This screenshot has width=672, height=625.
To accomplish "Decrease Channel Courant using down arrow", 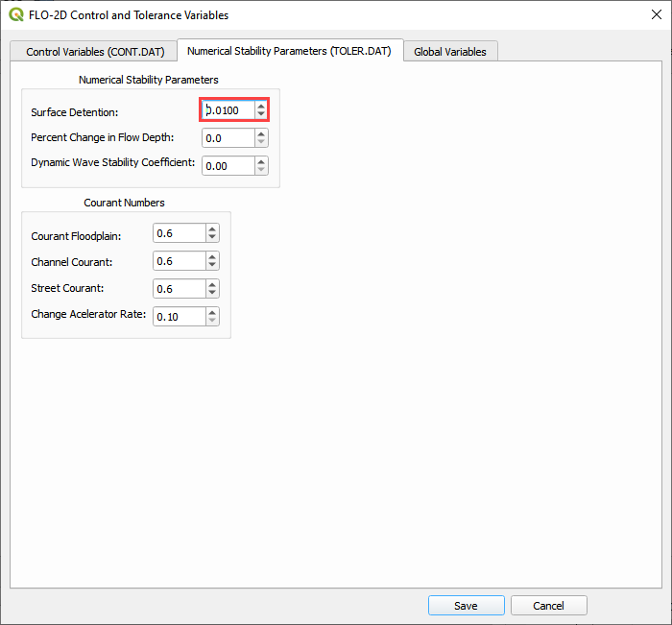I will (212, 266).
